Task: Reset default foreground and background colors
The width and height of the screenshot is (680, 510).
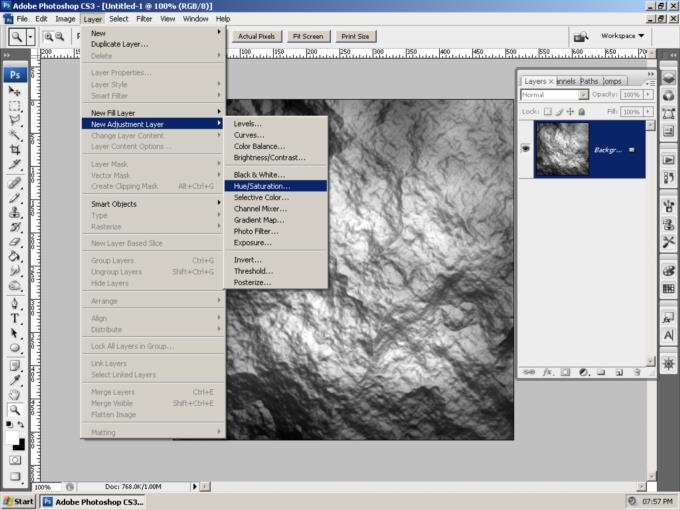Action: tap(10, 425)
